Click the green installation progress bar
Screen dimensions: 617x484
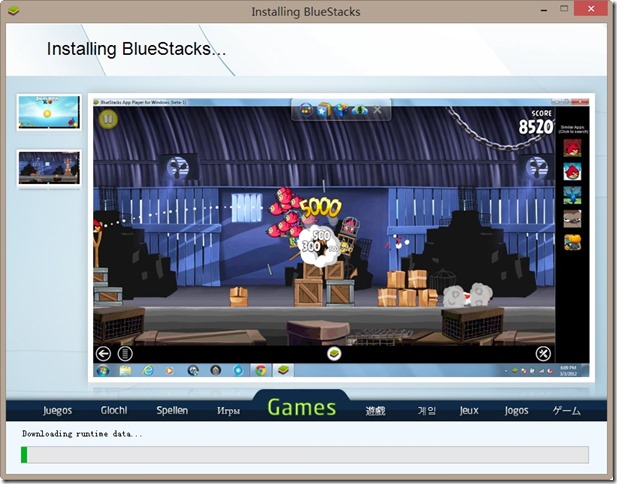tap(305, 454)
